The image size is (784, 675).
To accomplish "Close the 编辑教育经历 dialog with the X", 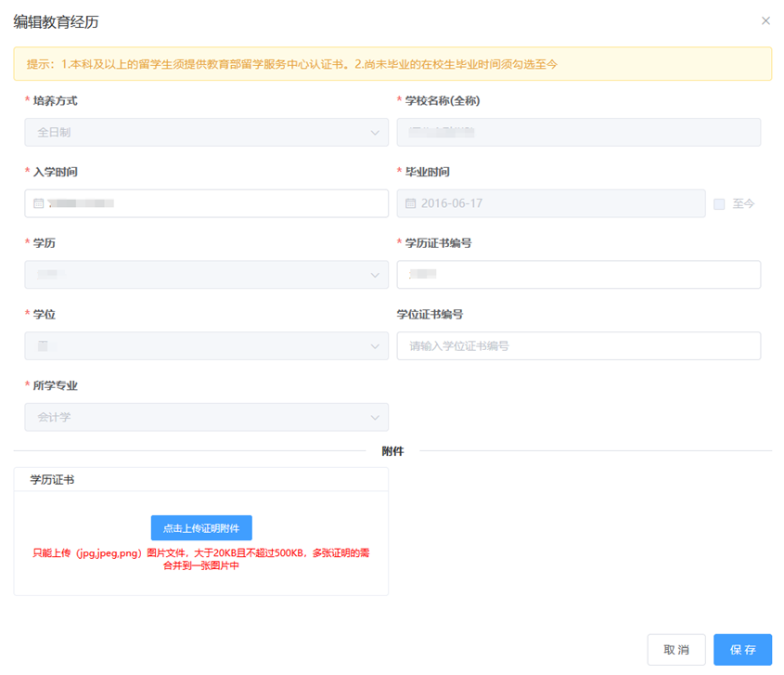I will point(765,20).
